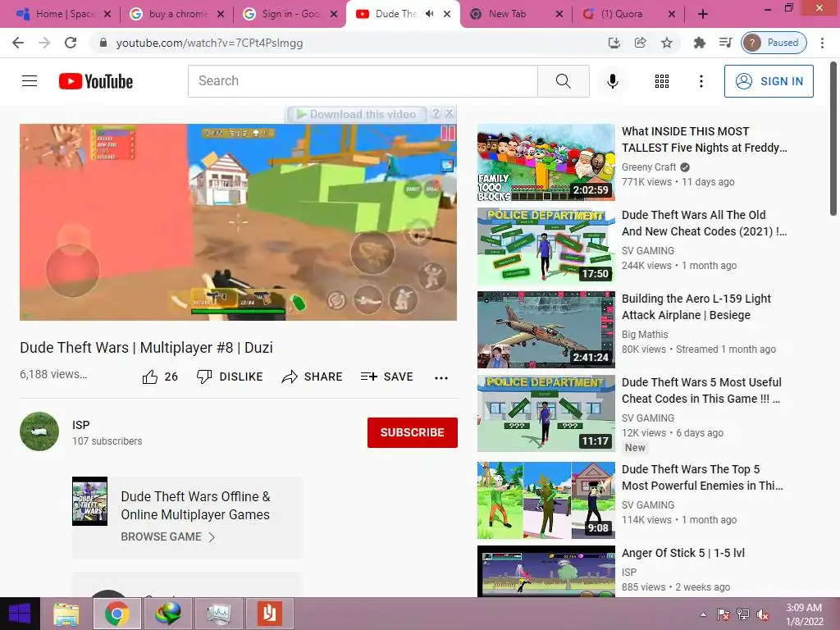The image size is (840, 630).
Task: Open the ISP channel avatar
Action: pyautogui.click(x=39, y=431)
